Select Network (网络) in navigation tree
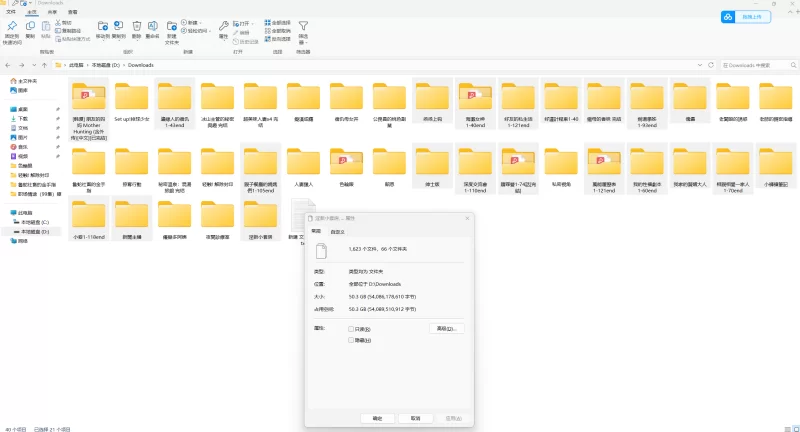 click(19, 241)
